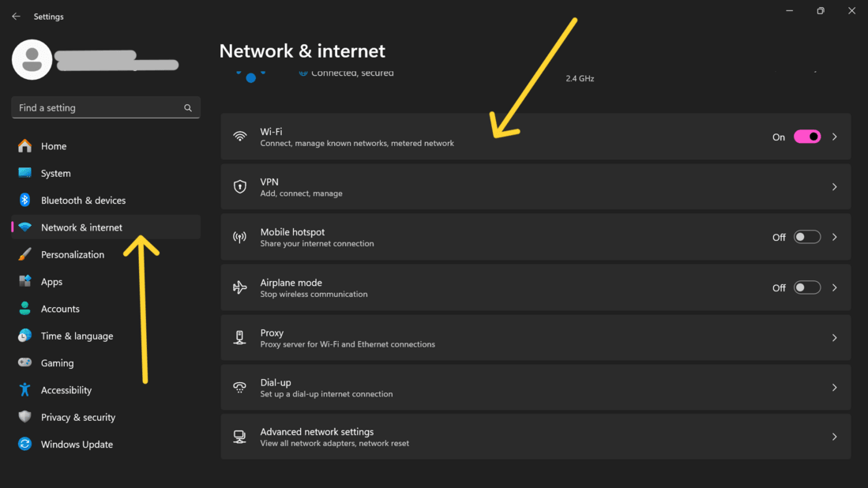Enable the Mobile hotspot toggle

[x=807, y=237]
